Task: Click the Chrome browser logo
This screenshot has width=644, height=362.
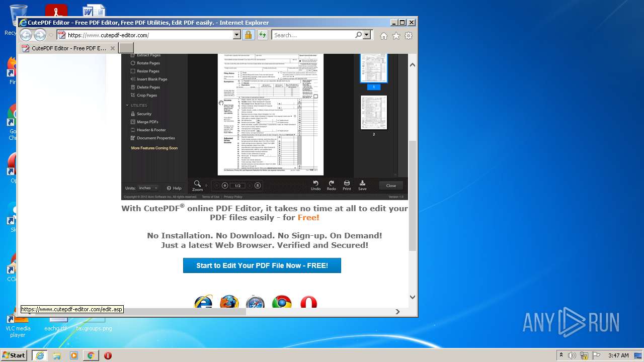Action: pyautogui.click(x=282, y=301)
